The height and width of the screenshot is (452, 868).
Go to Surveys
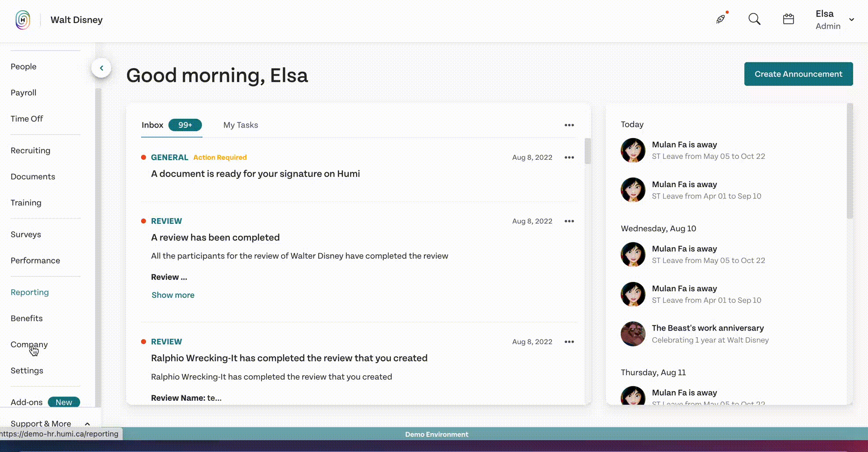pos(26,234)
